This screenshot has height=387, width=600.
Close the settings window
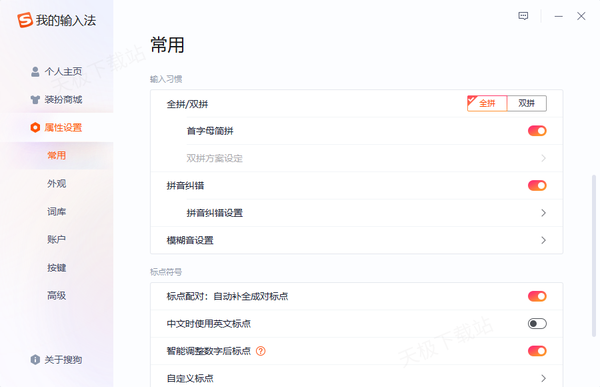pos(581,16)
